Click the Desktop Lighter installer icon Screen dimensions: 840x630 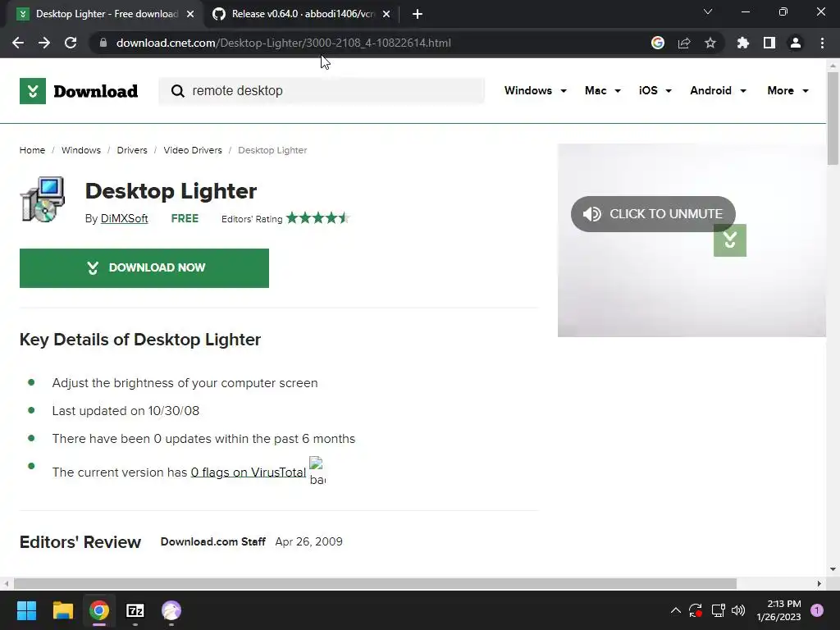43,199
